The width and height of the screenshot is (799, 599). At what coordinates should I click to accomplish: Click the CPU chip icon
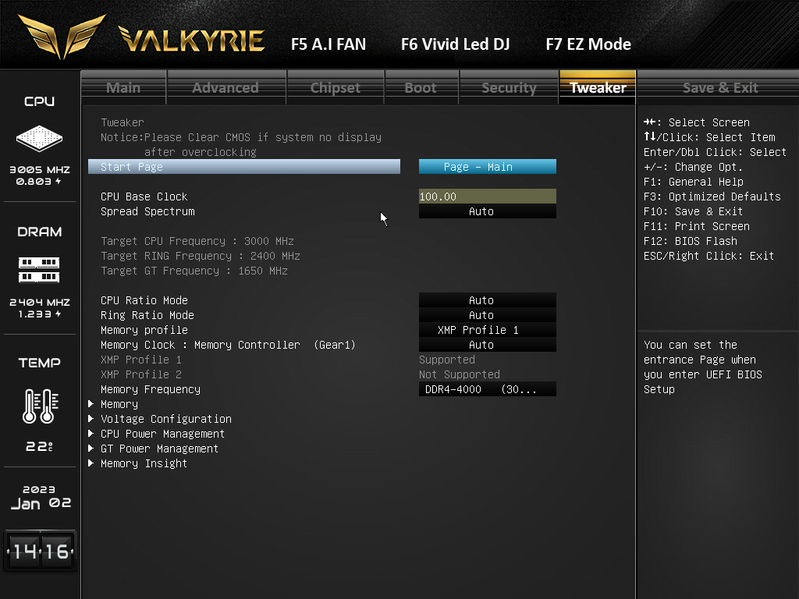click(x=39, y=138)
